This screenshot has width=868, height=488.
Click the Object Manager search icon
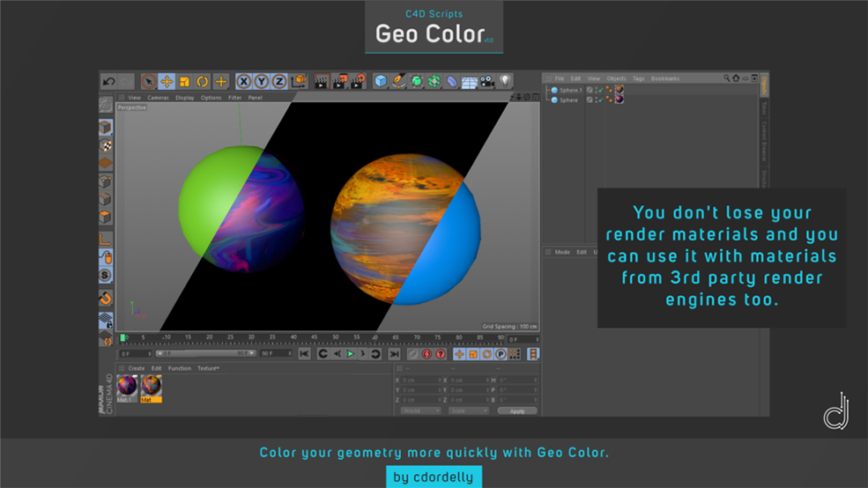(x=727, y=78)
